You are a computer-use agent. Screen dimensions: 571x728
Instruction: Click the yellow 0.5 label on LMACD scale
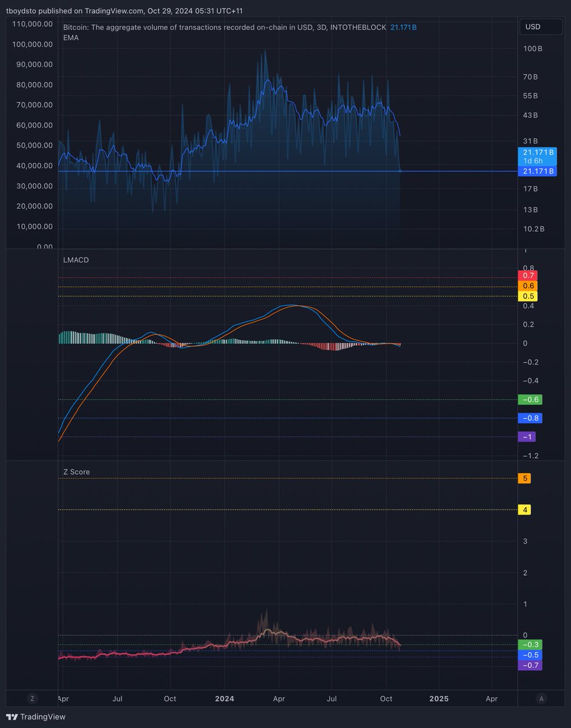527,296
